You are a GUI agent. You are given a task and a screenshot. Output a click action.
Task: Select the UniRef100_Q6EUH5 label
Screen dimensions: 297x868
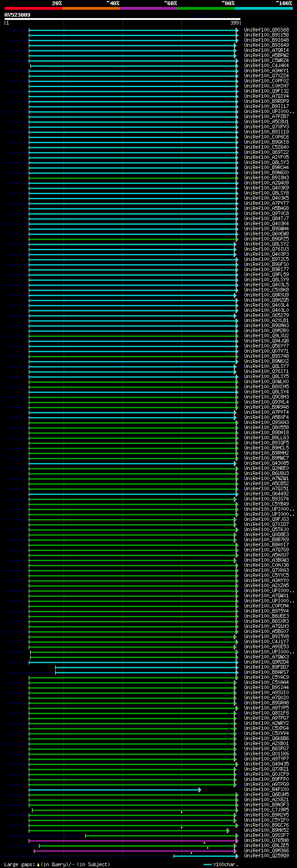[266, 795]
